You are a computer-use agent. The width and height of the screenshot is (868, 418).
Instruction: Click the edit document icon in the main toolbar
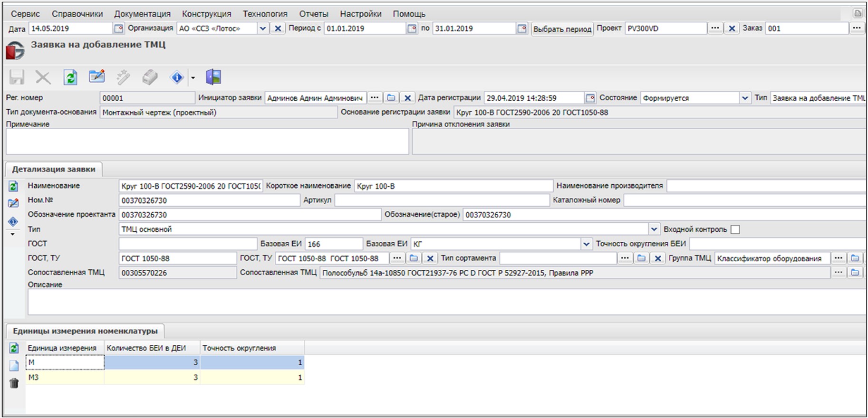click(97, 77)
